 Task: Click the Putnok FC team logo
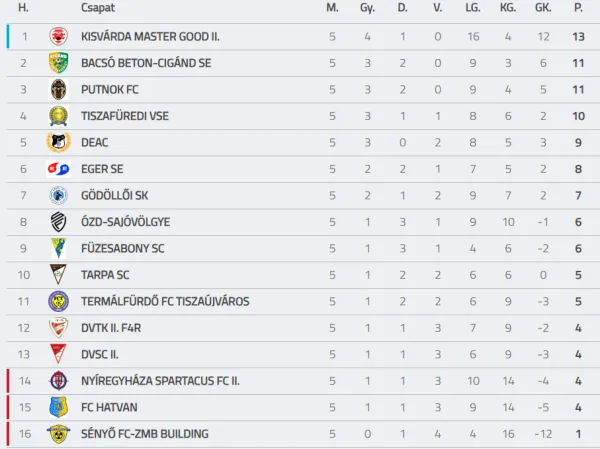pyautogui.click(x=59, y=90)
